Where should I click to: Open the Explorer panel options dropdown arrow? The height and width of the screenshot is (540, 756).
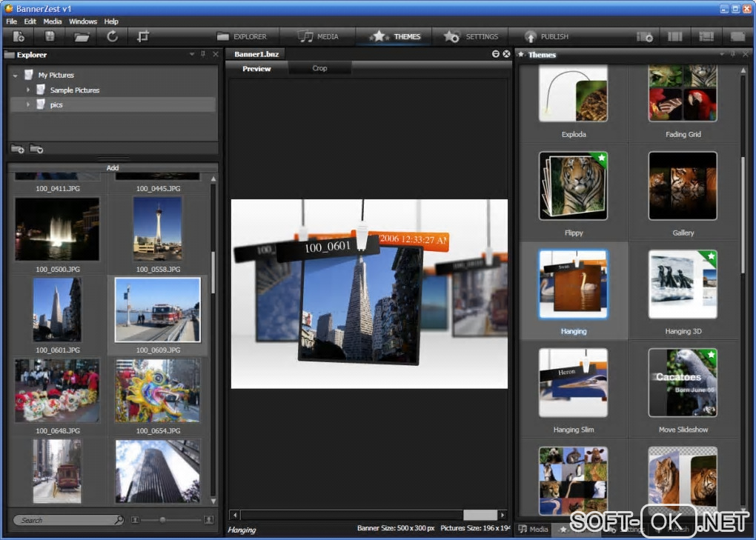(x=192, y=54)
